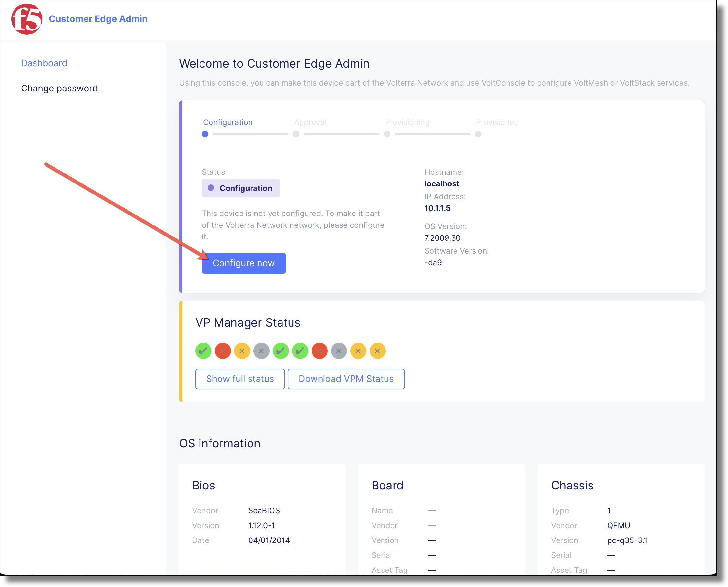The image size is (728, 587).
Task: Click the Status label above badge
Action: click(213, 172)
